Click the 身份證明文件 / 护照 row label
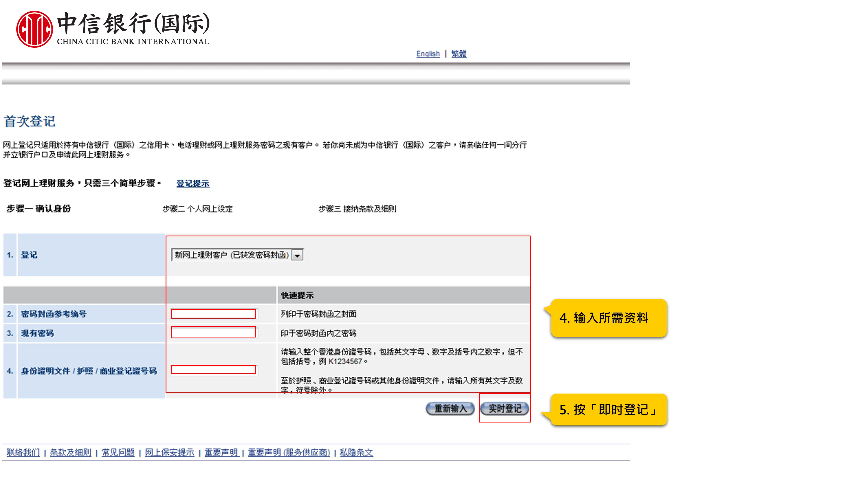The width and height of the screenshot is (868, 488). (x=89, y=371)
